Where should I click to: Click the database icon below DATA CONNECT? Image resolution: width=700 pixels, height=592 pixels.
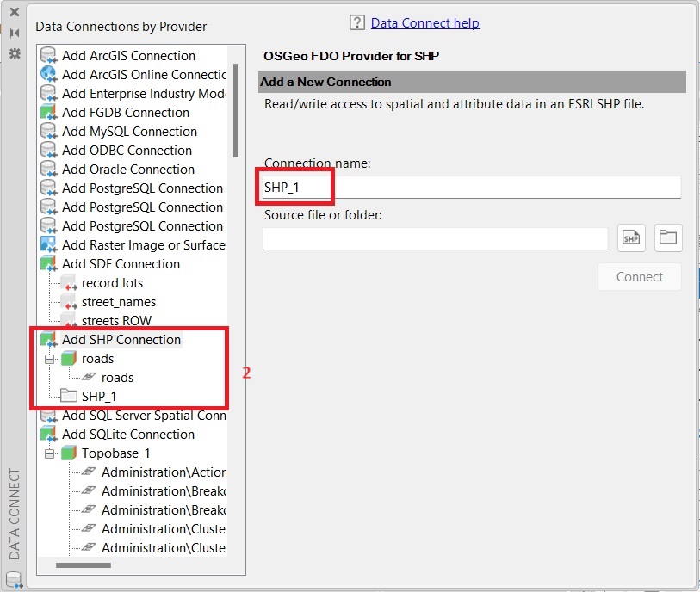point(14,578)
